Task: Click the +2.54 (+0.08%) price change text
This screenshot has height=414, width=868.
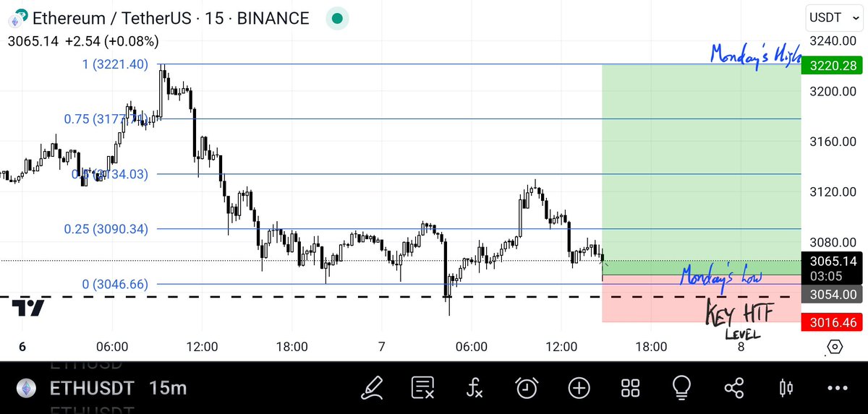Action: coord(111,41)
